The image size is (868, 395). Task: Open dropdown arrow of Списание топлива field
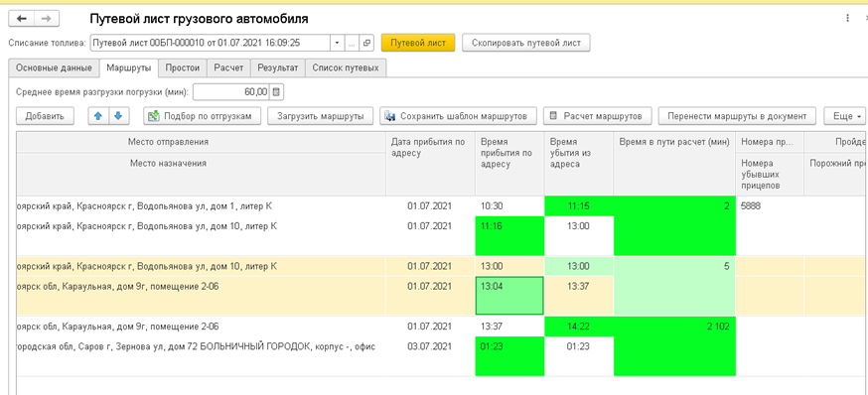337,43
